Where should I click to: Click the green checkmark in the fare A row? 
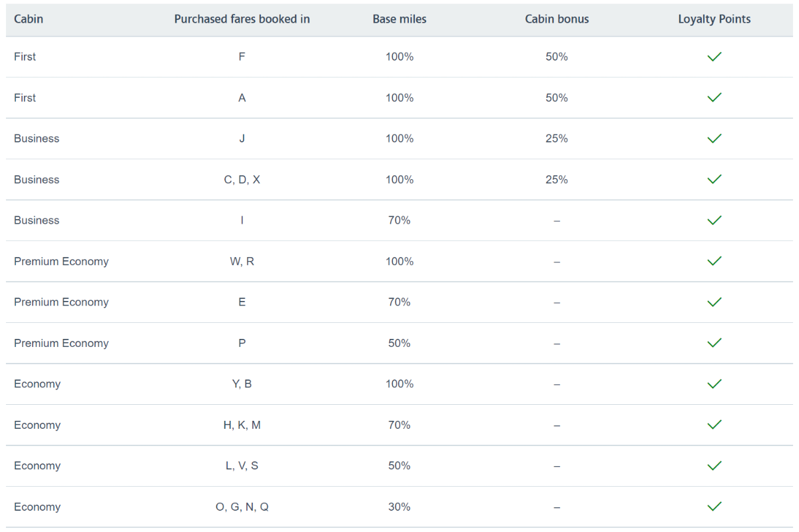(x=714, y=98)
